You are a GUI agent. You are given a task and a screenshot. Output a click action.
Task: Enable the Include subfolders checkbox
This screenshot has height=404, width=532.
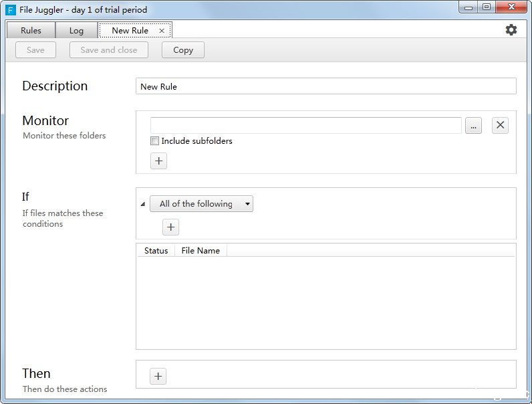[155, 141]
